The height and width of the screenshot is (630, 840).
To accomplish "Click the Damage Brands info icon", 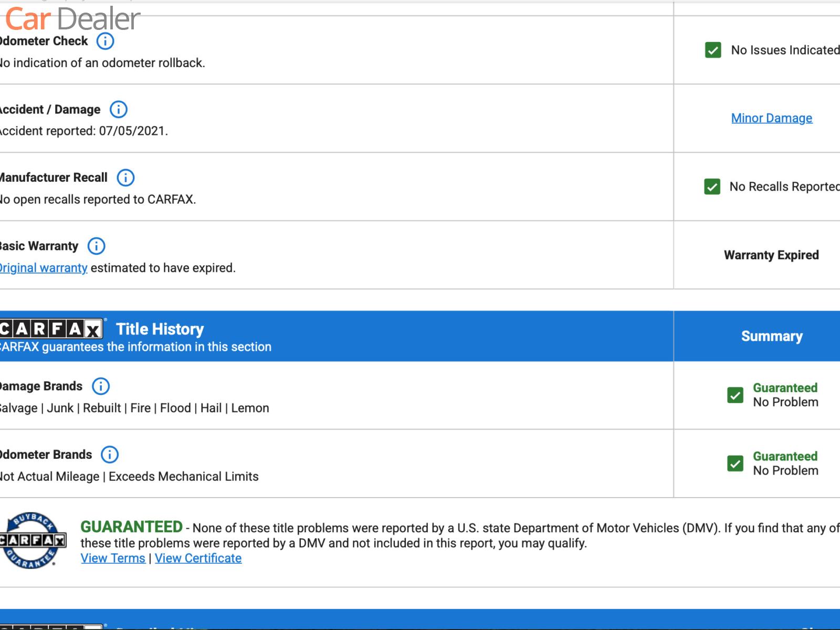I will pos(100,386).
